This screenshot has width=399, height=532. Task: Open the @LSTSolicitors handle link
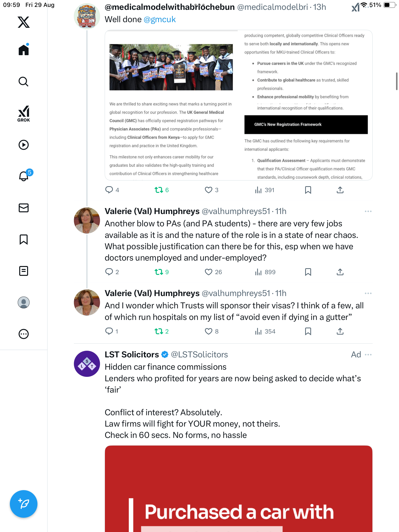point(199,355)
